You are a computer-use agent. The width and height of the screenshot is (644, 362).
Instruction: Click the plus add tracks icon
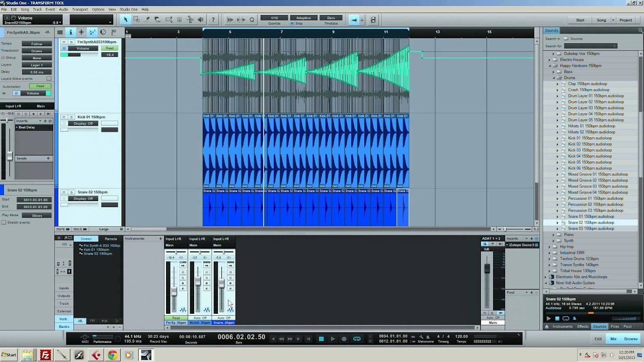[81, 32]
